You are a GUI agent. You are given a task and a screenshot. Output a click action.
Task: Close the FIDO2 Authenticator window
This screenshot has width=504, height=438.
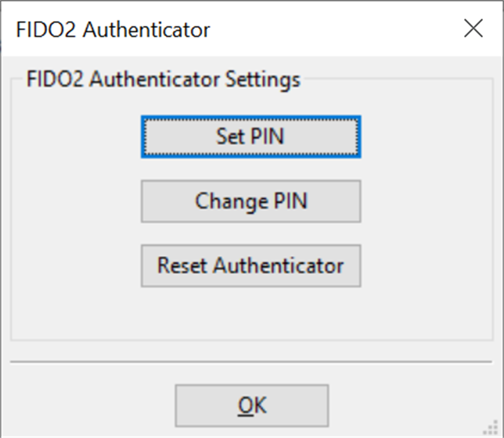click(x=473, y=28)
